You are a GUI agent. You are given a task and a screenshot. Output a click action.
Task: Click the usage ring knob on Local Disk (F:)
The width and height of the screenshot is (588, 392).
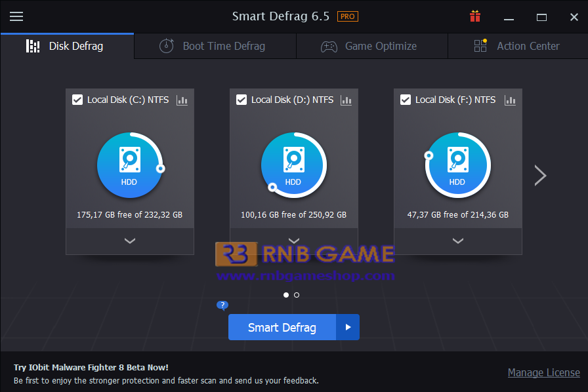(429, 155)
